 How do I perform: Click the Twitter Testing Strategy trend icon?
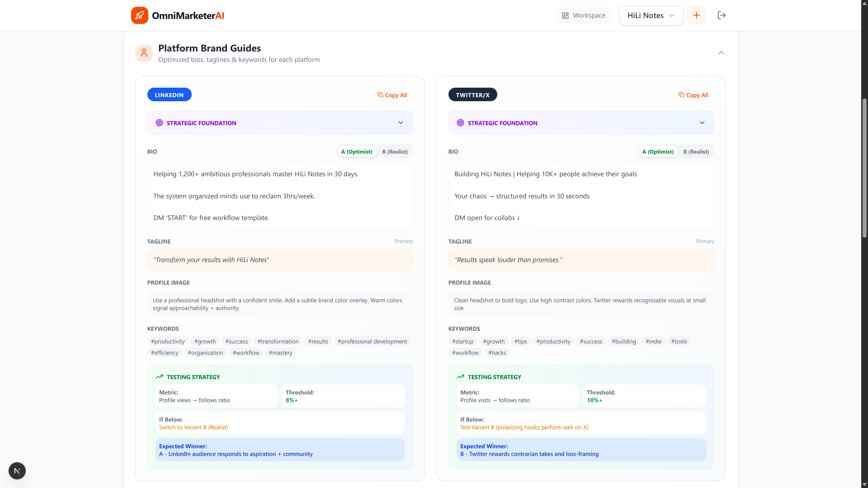pos(460,377)
